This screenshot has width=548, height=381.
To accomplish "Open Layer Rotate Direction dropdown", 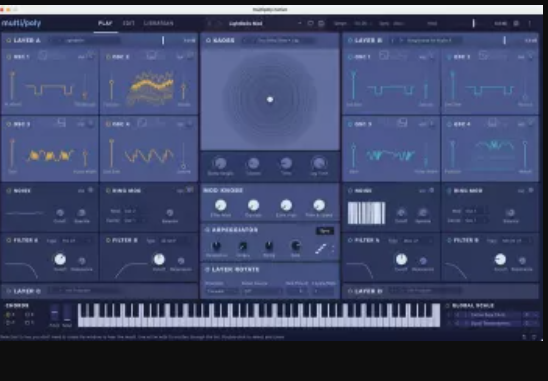I will click(222, 291).
